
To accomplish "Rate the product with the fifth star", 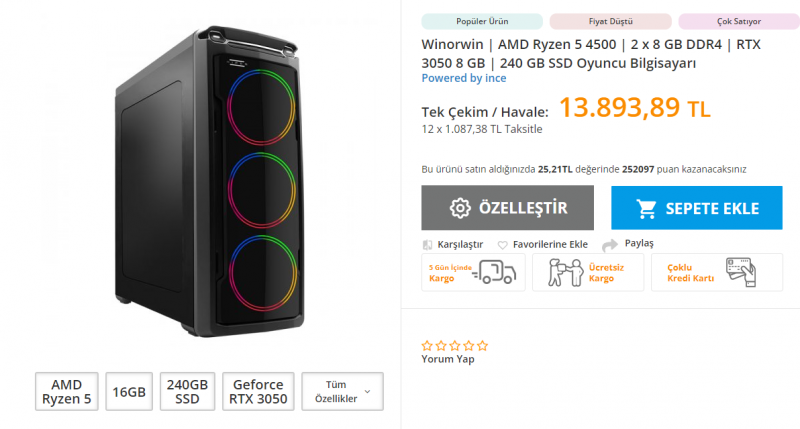I will coord(483,346).
